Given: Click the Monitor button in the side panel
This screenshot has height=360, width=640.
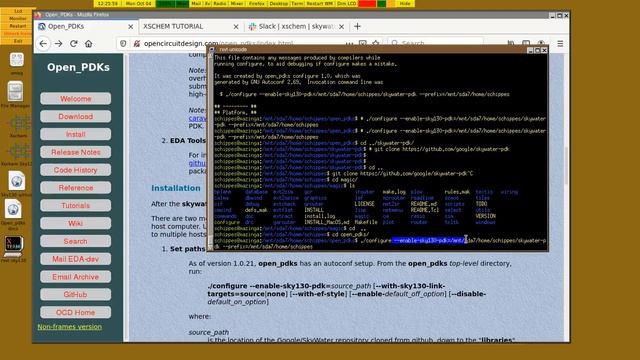Looking at the screenshot, I should pyautogui.click(x=18, y=18).
